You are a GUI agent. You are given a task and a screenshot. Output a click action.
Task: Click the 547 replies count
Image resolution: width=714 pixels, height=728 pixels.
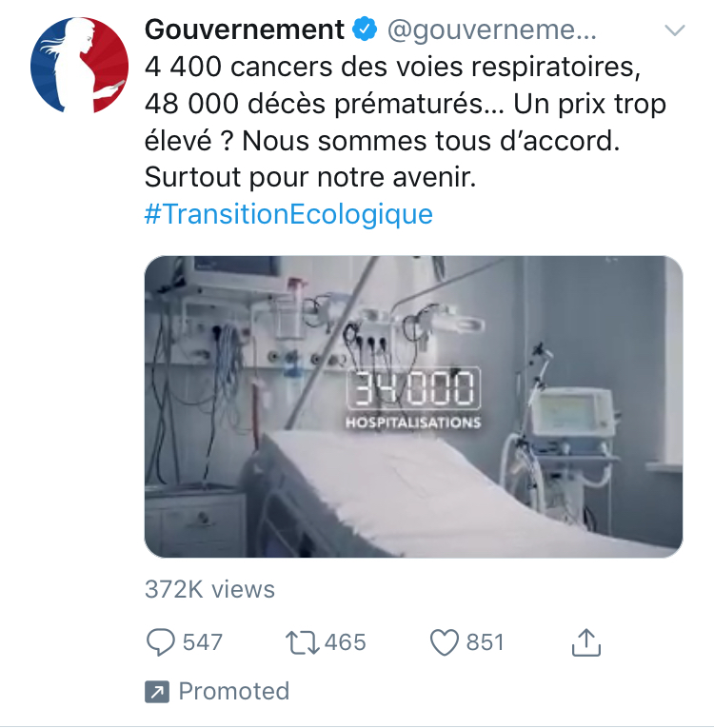click(x=203, y=642)
